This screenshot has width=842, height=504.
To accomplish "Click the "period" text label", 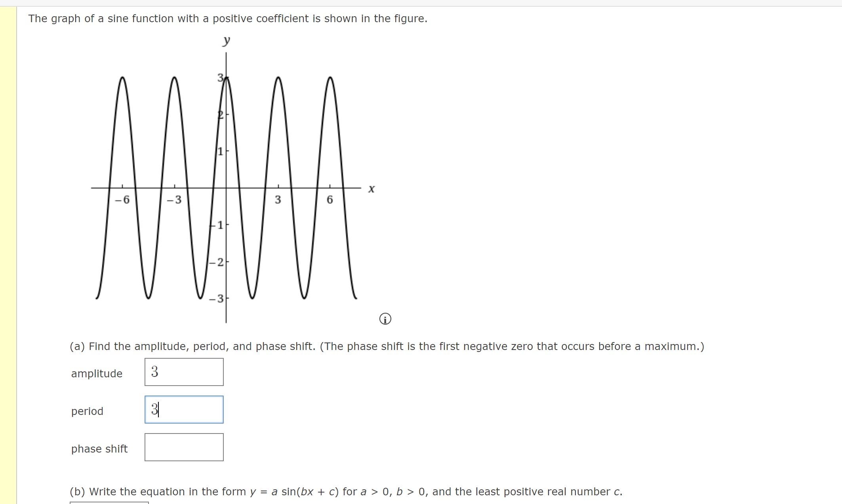I will 87,411.
